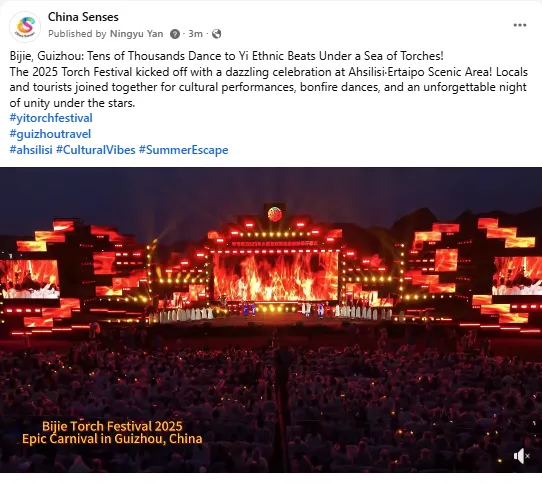542x484 pixels.
Task: Open the #yitorchfestival hashtag
Action: tap(51, 118)
